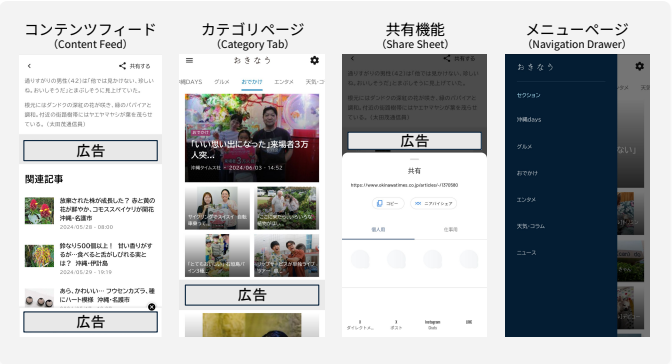
Task: Close the bottom ad with X icon
Action: coord(152,307)
